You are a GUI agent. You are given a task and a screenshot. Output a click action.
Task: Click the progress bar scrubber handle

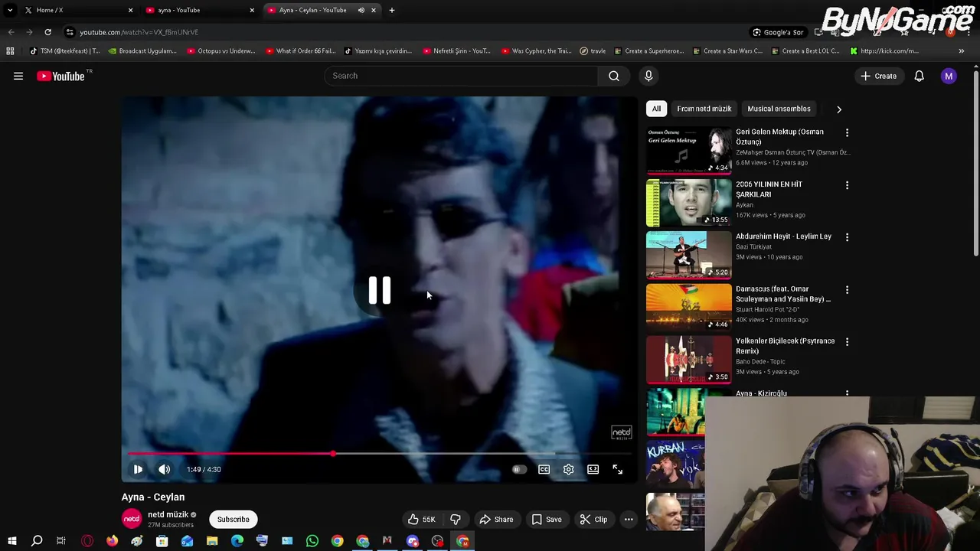pos(333,454)
